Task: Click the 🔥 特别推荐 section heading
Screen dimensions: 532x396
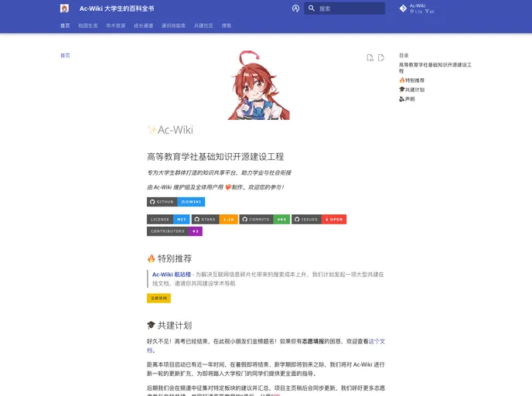Action: coord(169,258)
